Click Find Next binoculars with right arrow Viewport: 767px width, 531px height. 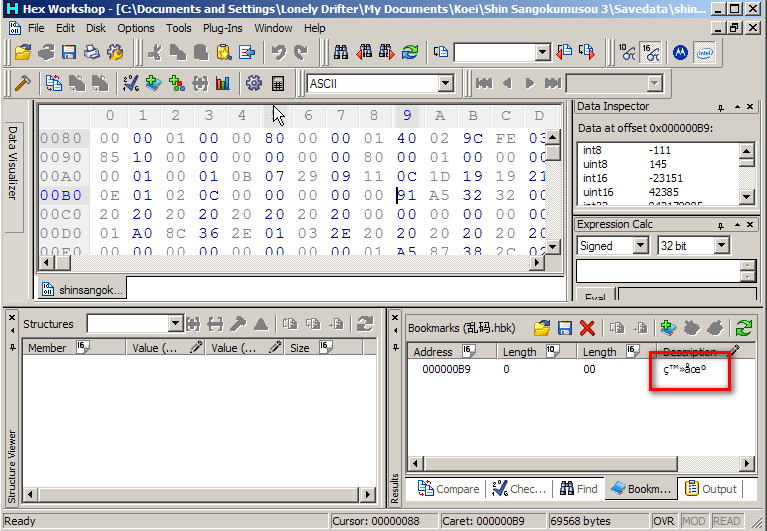pyautogui.click(x=386, y=52)
